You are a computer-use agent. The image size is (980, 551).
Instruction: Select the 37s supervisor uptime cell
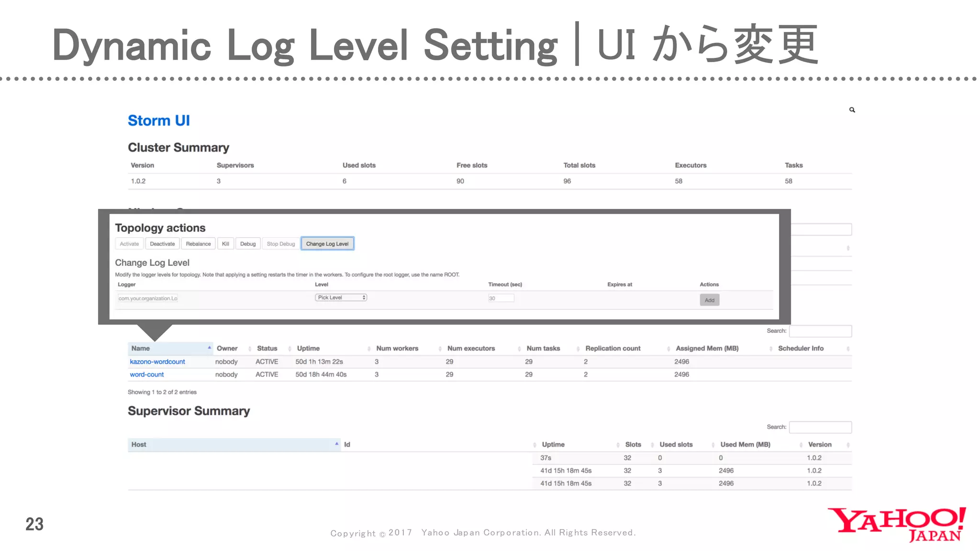tap(546, 458)
